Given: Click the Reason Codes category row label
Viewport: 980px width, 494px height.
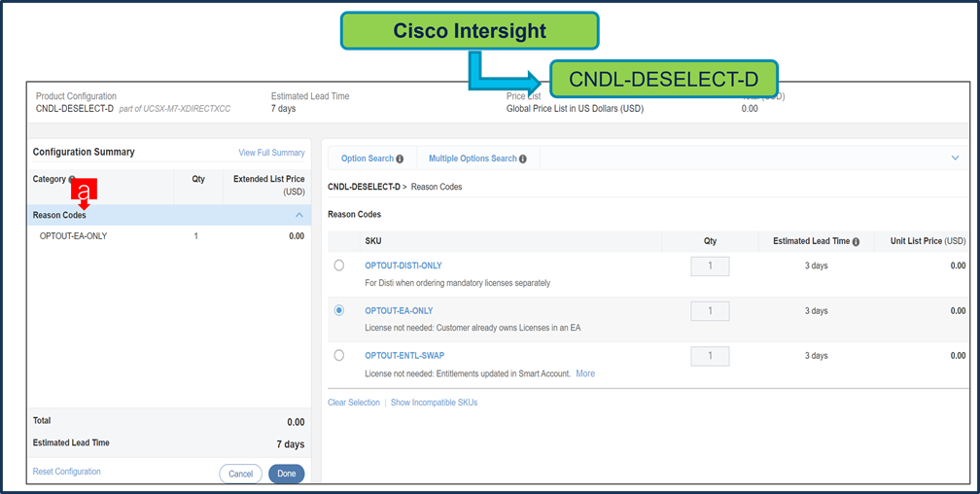Looking at the screenshot, I should click(x=59, y=215).
